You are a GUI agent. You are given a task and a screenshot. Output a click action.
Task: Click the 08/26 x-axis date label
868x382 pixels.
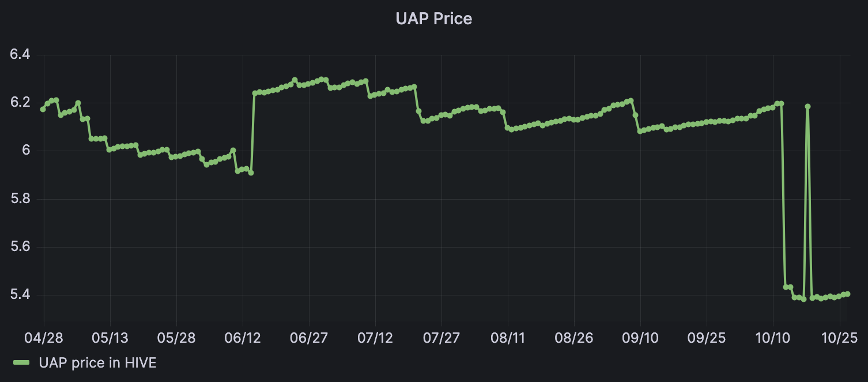(574, 336)
